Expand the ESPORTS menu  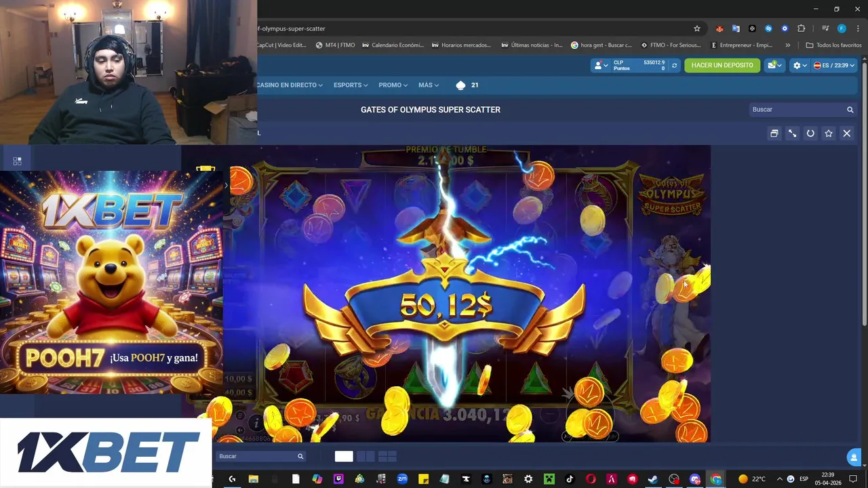[351, 85]
